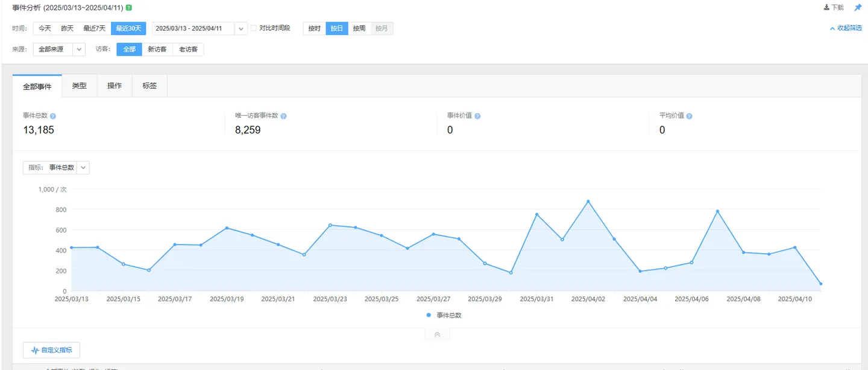Screen dimensions: 868x370
Task: Switch granularity to 按时
Action: coord(315,28)
